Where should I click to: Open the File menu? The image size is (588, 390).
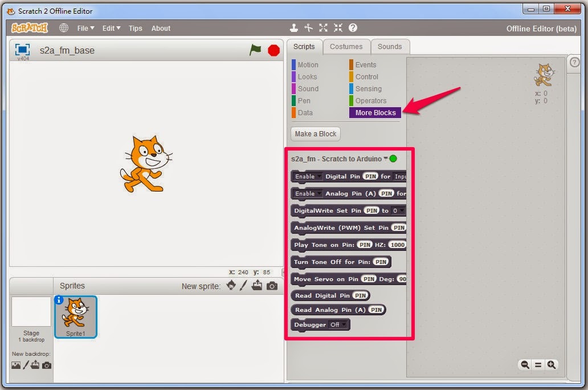85,28
